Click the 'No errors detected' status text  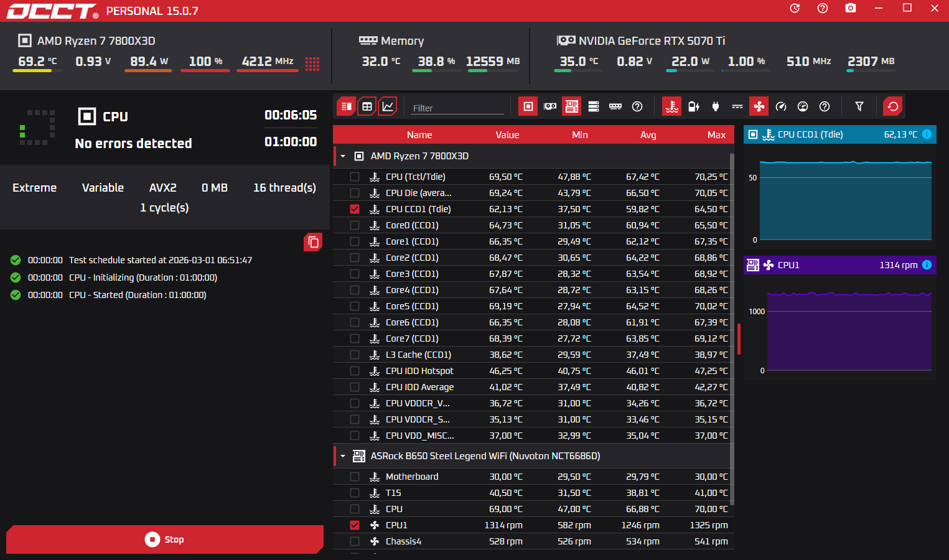click(x=134, y=144)
